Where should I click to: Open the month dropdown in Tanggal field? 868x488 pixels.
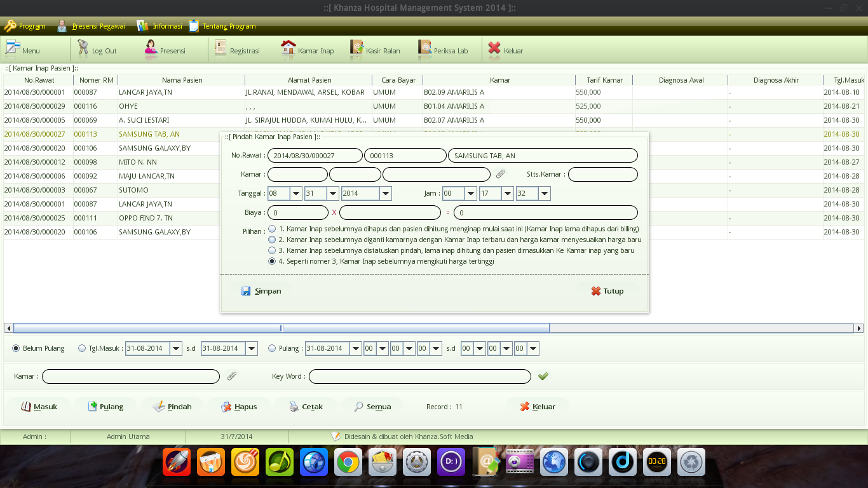click(295, 193)
